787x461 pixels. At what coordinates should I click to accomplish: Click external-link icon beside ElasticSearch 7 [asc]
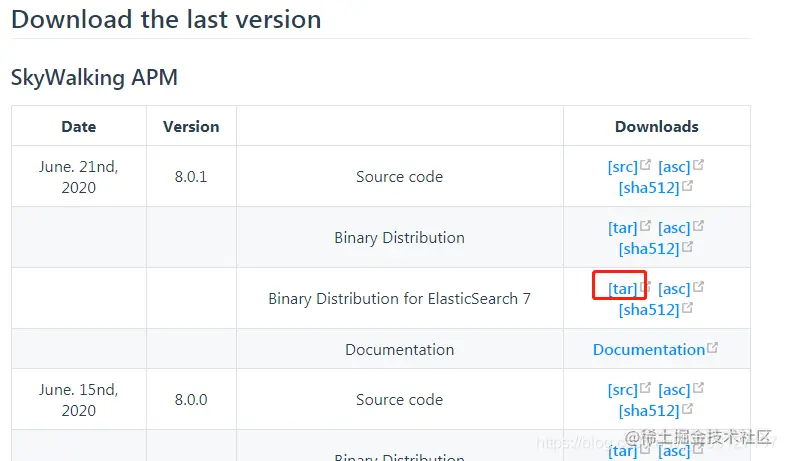pos(698,286)
